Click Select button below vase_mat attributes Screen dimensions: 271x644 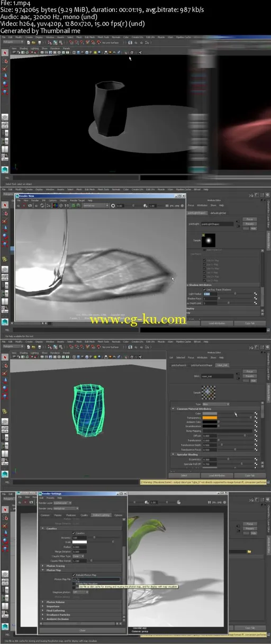click(184, 475)
